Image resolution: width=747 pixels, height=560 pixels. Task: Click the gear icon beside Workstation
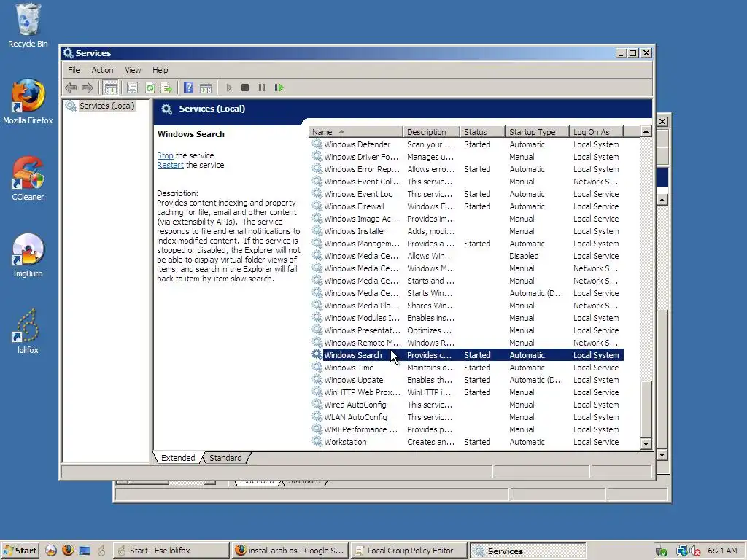[317, 441]
